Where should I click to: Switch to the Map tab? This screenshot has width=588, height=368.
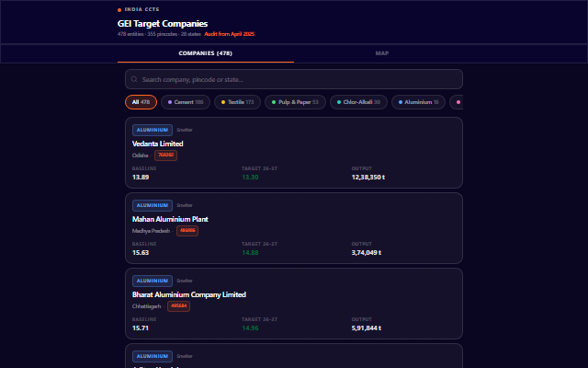point(382,53)
